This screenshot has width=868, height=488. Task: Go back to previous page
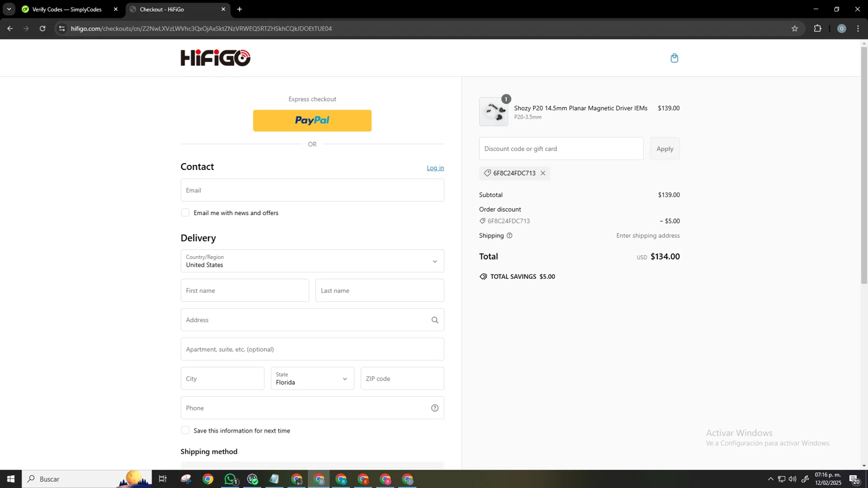pyautogui.click(x=10, y=28)
